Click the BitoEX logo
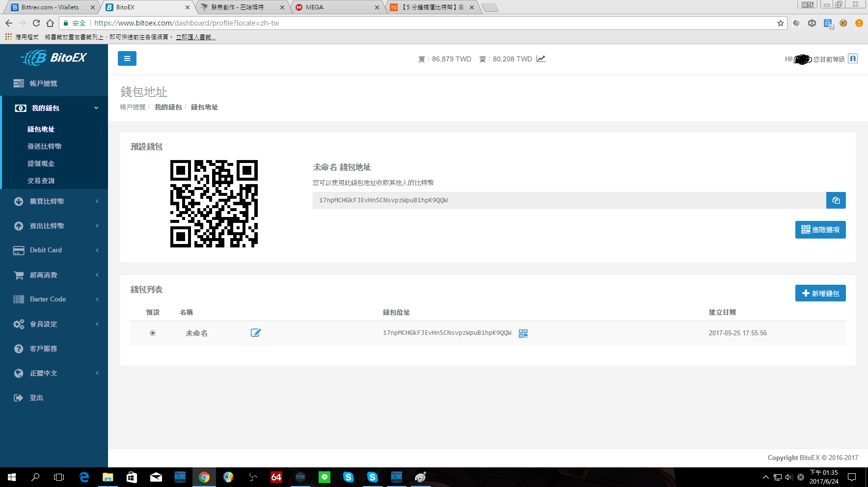Image resolution: width=868 pixels, height=487 pixels. (54, 58)
